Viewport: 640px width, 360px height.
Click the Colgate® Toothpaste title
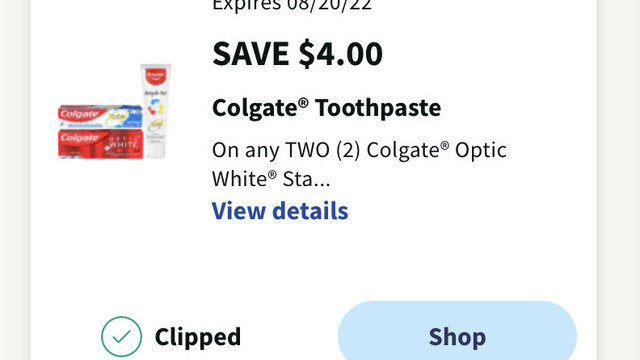(327, 108)
